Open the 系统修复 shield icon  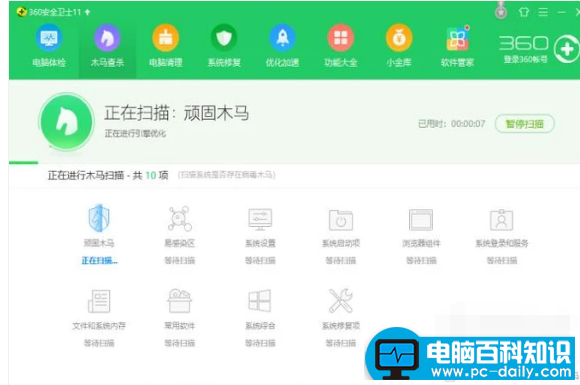tap(224, 38)
